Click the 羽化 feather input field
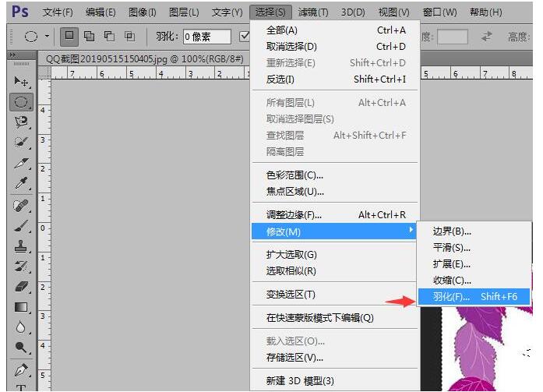The height and width of the screenshot is (392, 543). coord(206,37)
